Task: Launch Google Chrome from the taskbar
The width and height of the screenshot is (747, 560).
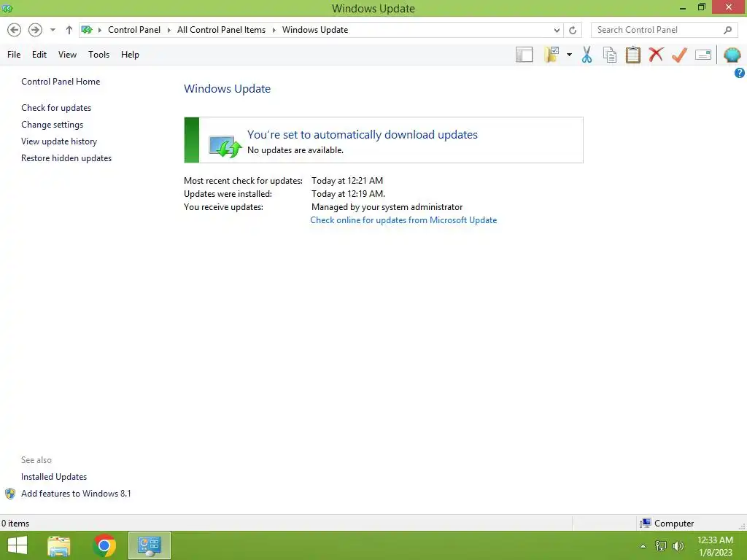Action: point(104,545)
